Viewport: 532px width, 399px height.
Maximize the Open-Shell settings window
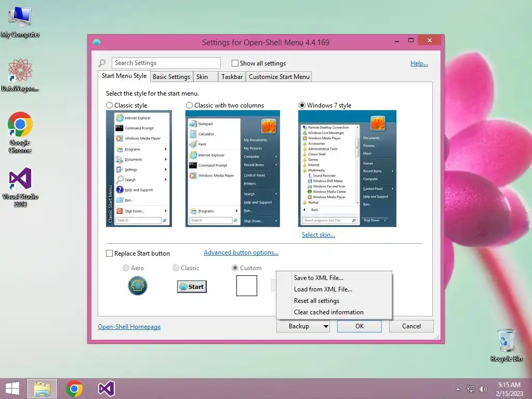coord(411,41)
